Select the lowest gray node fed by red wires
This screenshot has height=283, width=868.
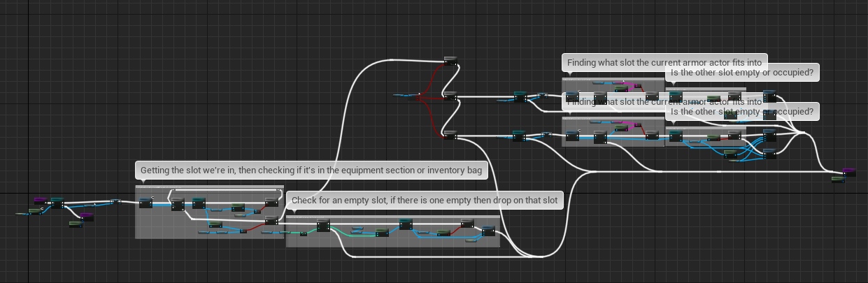pyautogui.click(x=450, y=134)
